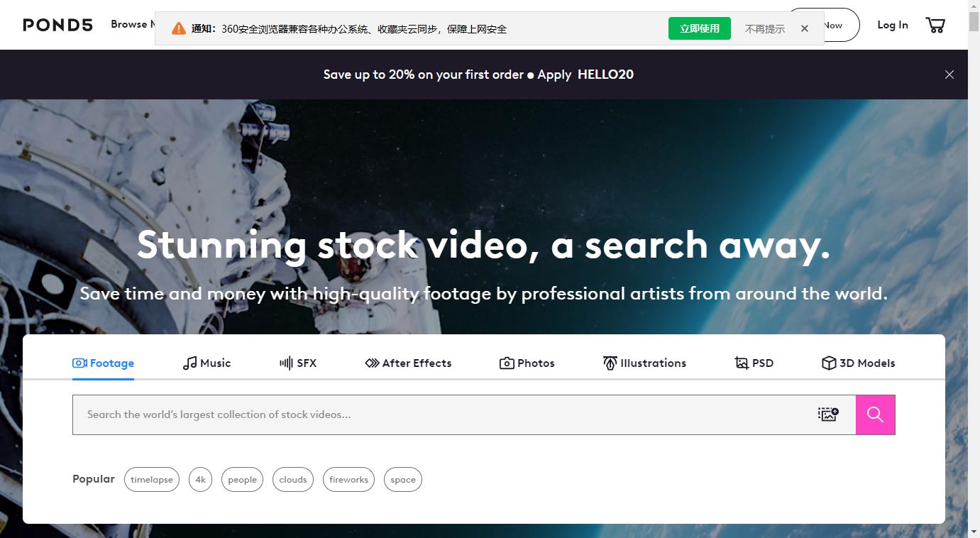
Task: Select the Photos tab
Action: [527, 363]
